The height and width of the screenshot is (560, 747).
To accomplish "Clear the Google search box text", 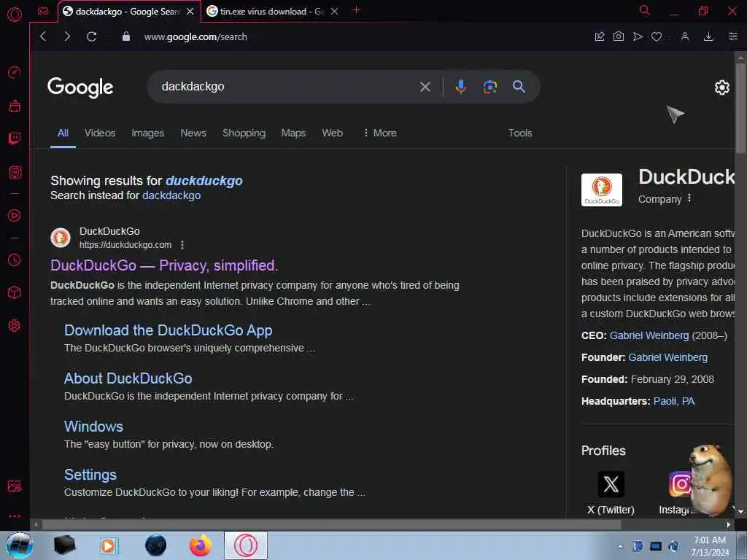I will click(425, 87).
